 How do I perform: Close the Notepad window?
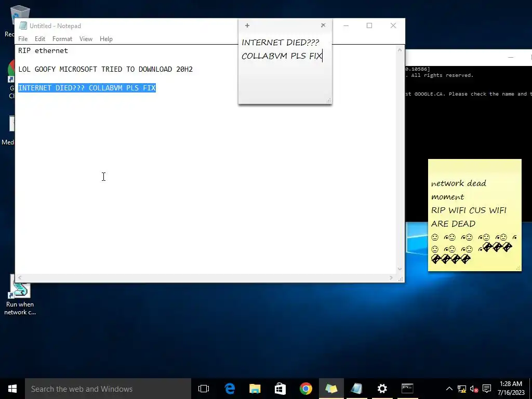(x=393, y=25)
